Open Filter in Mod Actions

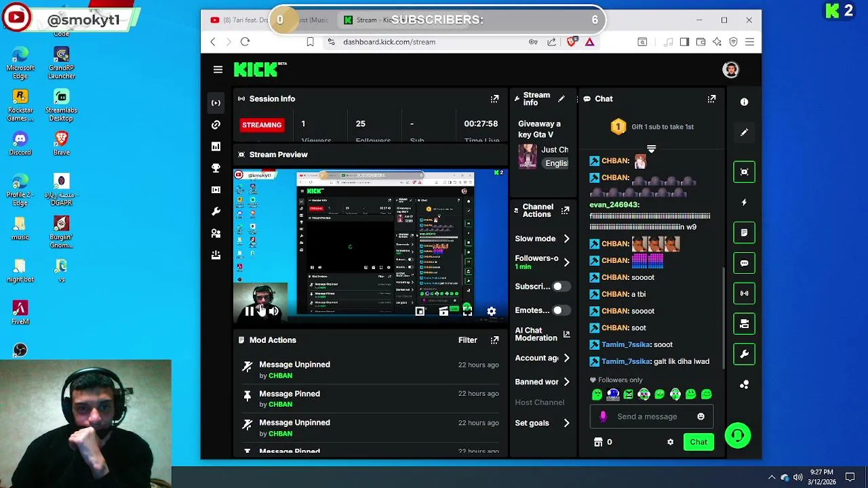tap(468, 340)
